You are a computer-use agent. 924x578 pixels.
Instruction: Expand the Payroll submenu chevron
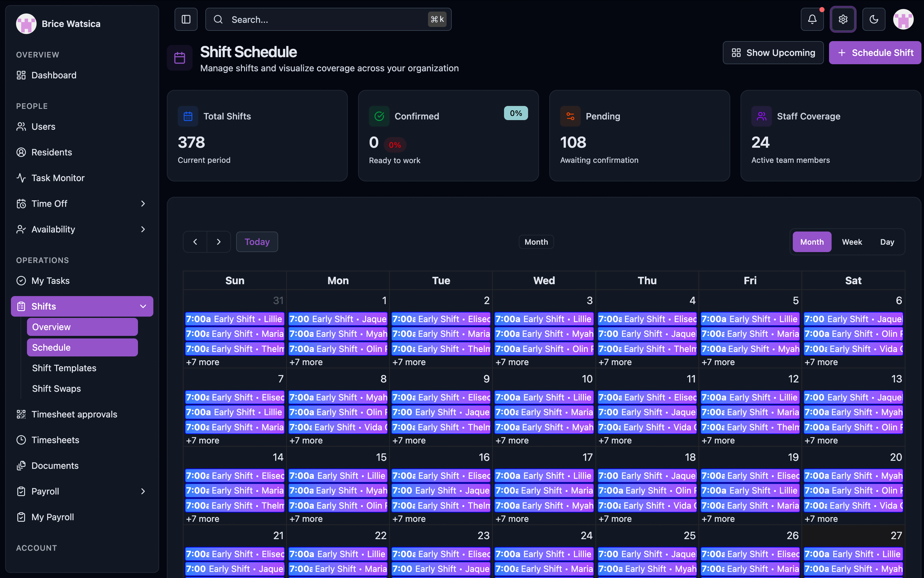coord(143,491)
